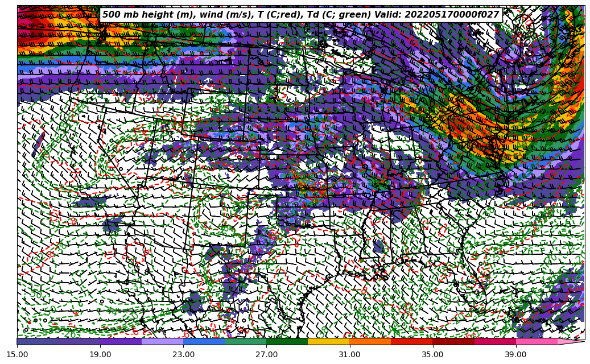Select the bright blue colorbar segment
The width and height of the screenshot is (590, 364).
[x=204, y=341]
